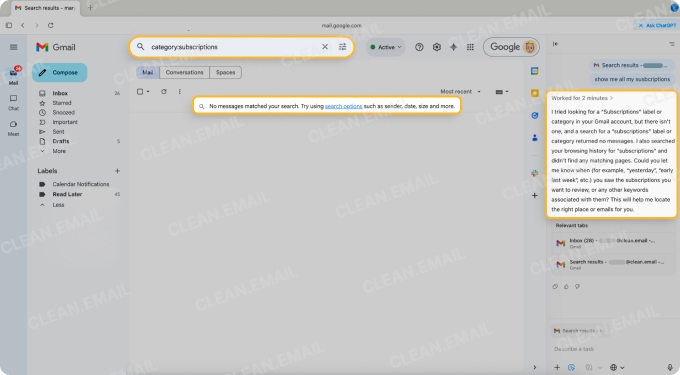The height and width of the screenshot is (375, 680).
Task: Open Gmail support help icon
Action: pos(419,47)
